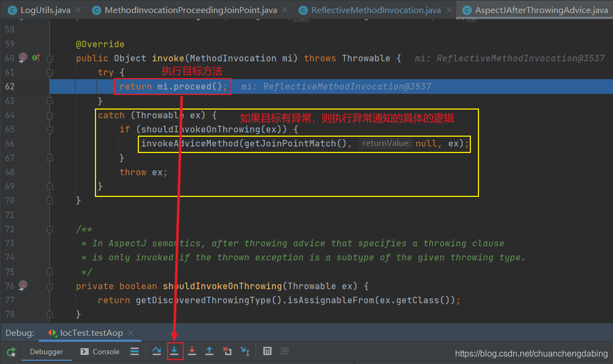Switch to the LogUtils.java tab
The height and width of the screenshot is (364, 613).
pos(45,10)
